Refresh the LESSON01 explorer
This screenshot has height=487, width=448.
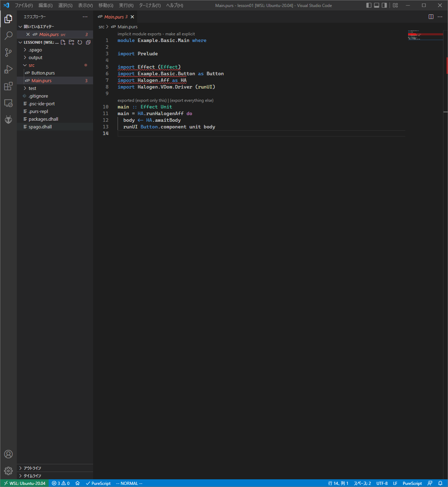click(x=80, y=42)
